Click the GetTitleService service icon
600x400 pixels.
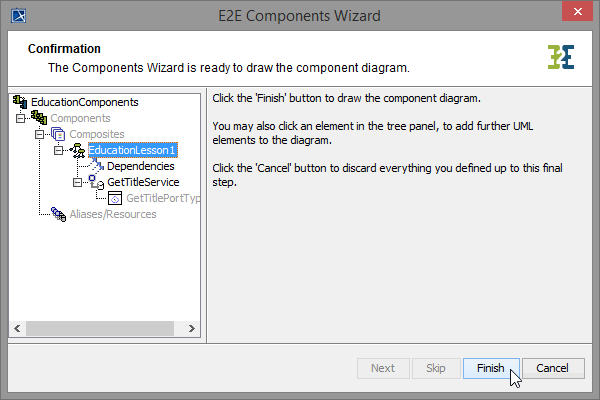(96, 182)
